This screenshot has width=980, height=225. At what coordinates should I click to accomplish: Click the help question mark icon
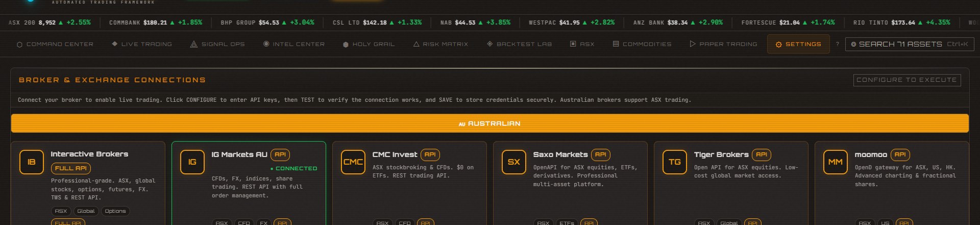pyautogui.click(x=838, y=44)
